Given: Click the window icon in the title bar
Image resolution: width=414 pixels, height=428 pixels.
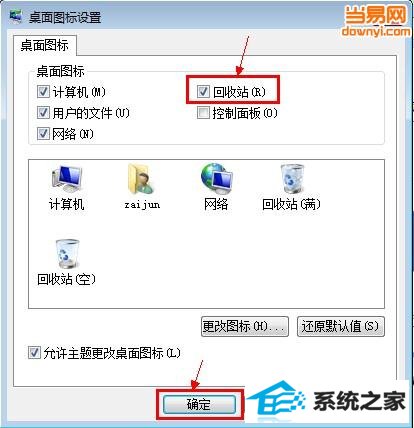Looking at the screenshot, I should coord(16,16).
